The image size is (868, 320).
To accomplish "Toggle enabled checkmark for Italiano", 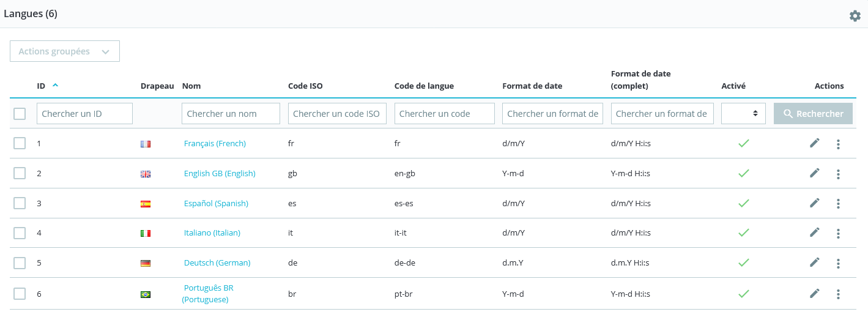I will click(x=743, y=233).
